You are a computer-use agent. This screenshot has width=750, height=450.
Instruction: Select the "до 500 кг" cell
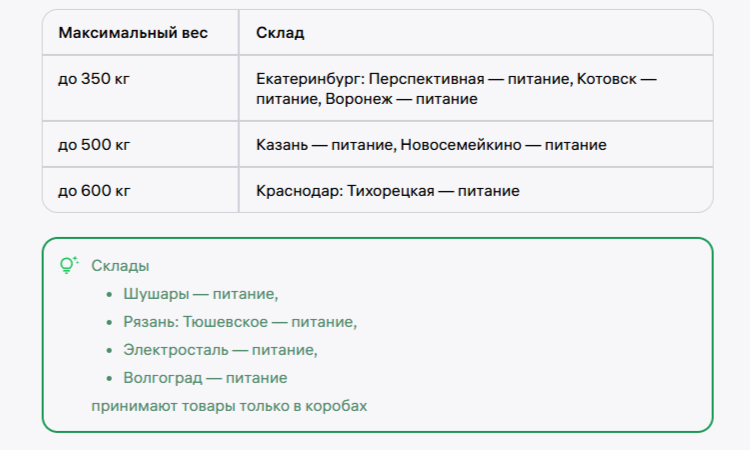point(94,145)
